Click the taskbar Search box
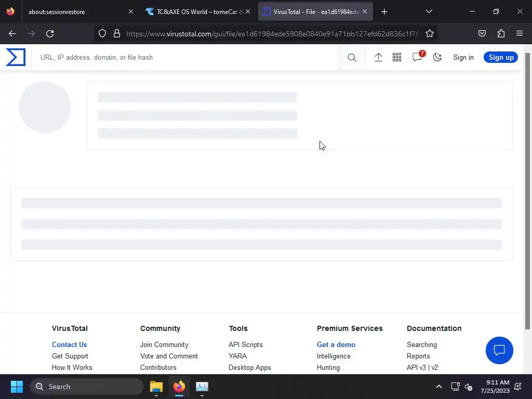 coord(87,387)
